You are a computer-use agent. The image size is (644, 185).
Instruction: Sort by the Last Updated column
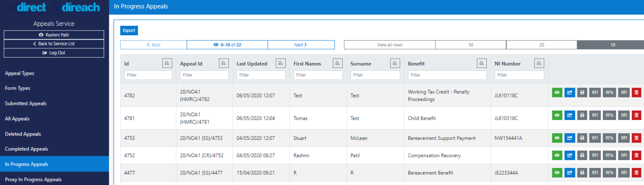click(281, 63)
